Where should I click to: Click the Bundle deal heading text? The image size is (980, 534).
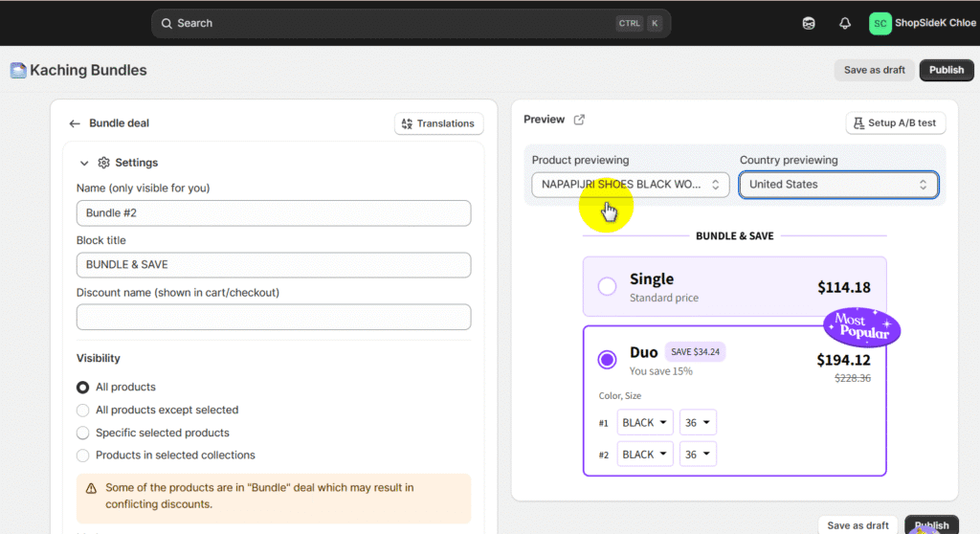[x=119, y=123]
